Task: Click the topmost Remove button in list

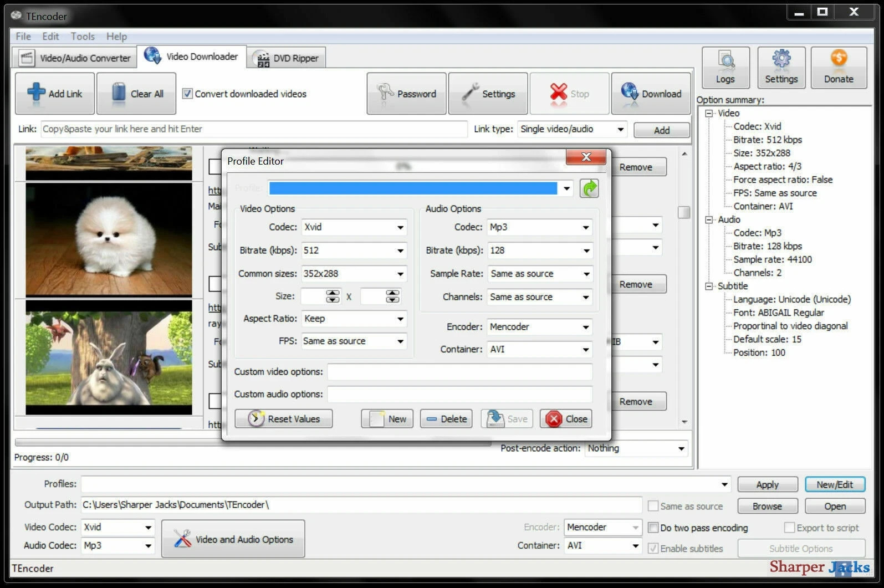Action: click(x=636, y=167)
